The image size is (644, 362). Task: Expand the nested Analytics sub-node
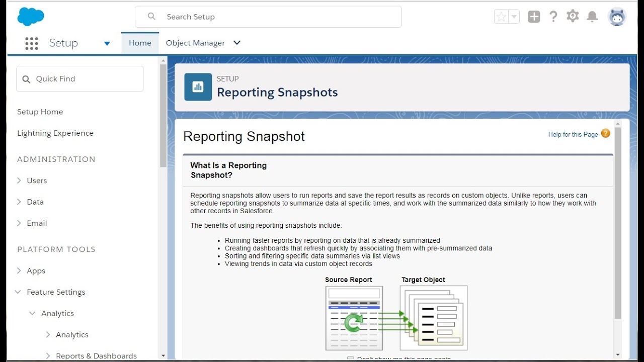pos(48,335)
